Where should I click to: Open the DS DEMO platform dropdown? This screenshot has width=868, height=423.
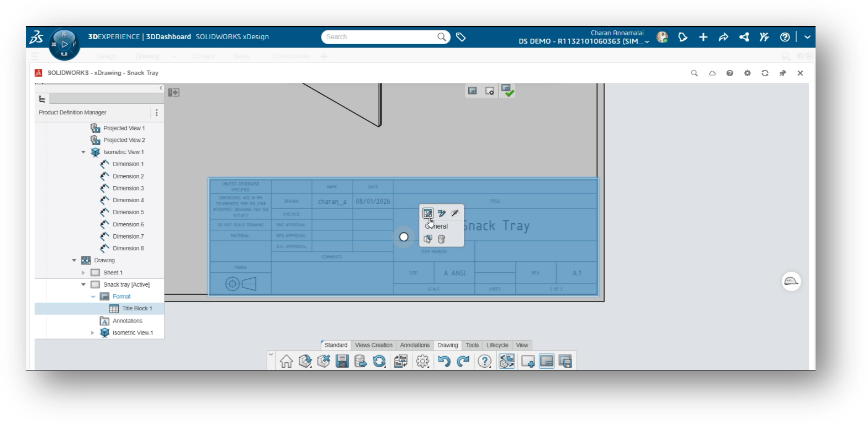click(x=647, y=41)
